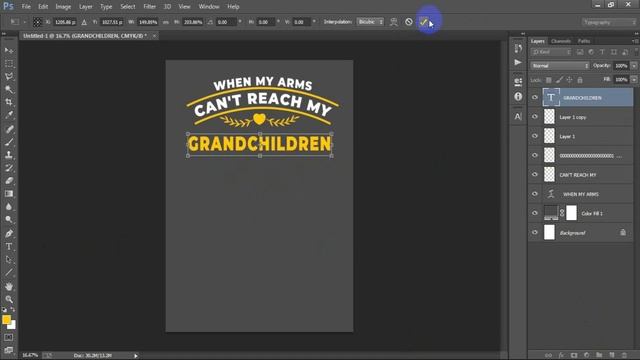Select the History Brush tool
This screenshot has height=360, width=640.
9,168
